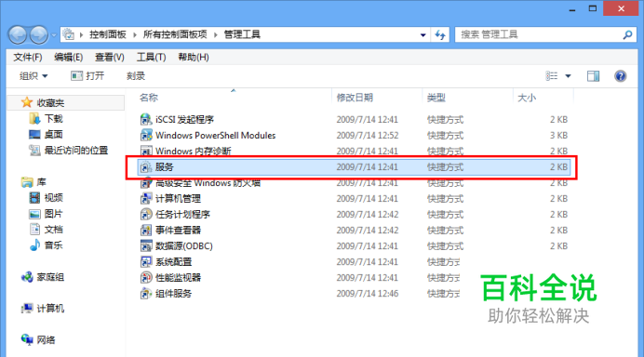This screenshot has height=357, width=644.
Task: Open recent pages dropdown beside Forward arrow
Action: 53,35
